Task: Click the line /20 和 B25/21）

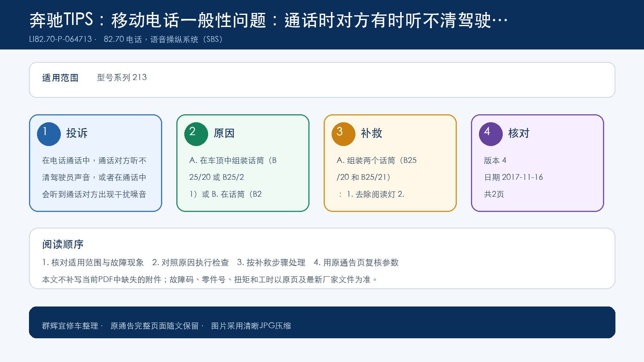Action: coord(364,177)
